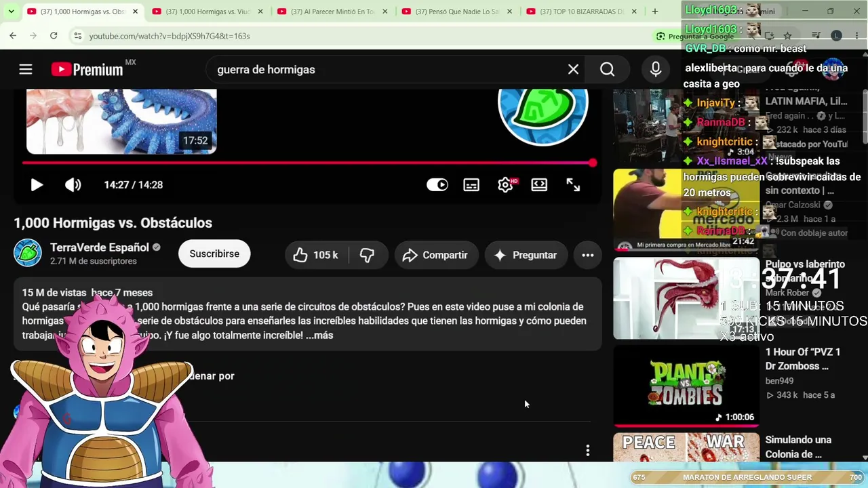Click the 14:27 / 14:28 time display
868x488 pixels.
[x=134, y=185]
